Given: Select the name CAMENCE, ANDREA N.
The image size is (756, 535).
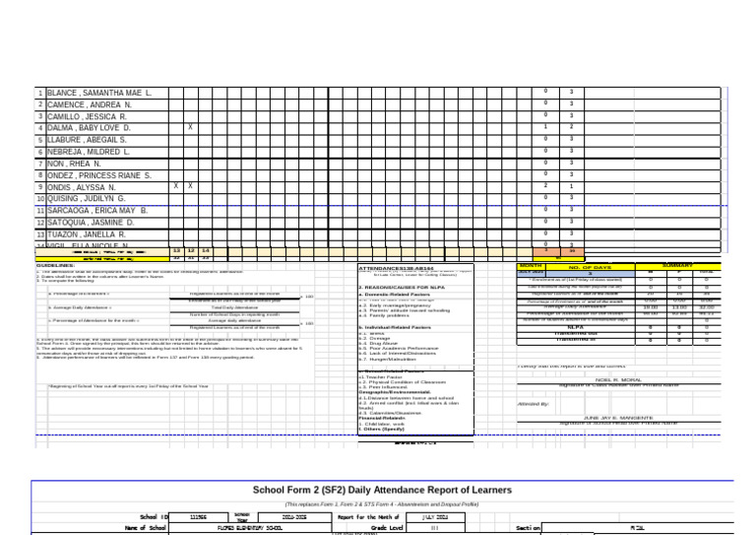Looking at the screenshot, I should 90,105.
